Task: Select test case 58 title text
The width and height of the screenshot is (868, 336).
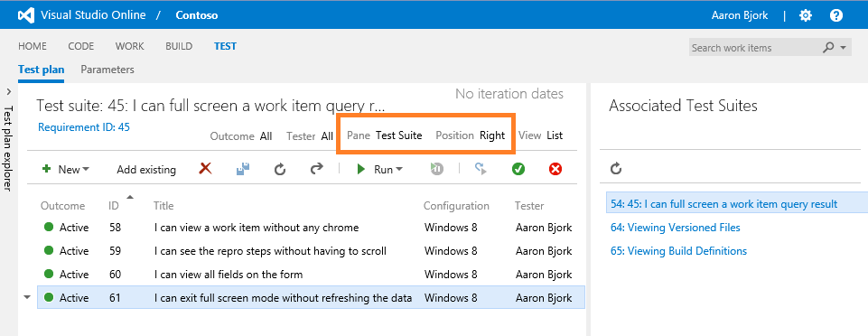Action: 257,228
